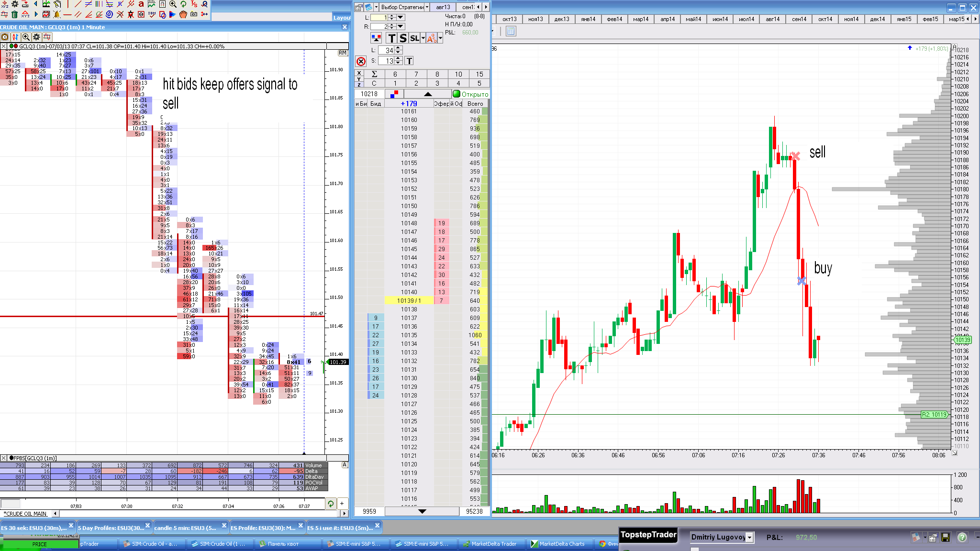Image resolution: width=980 pixels, height=551 pixels.
Task: Select the янв14 month tab
Action: click(x=588, y=19)
